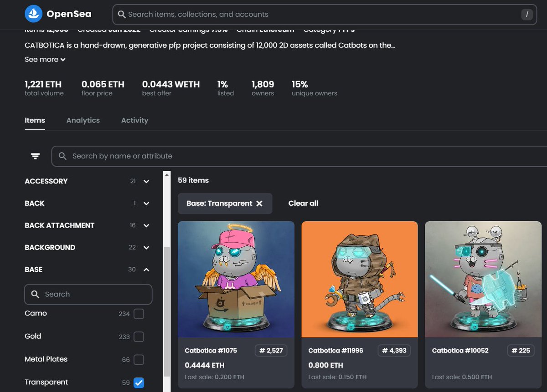Focus the Base trait search box
The width and height of the screenshot is (547, 392).
point(88,295)
